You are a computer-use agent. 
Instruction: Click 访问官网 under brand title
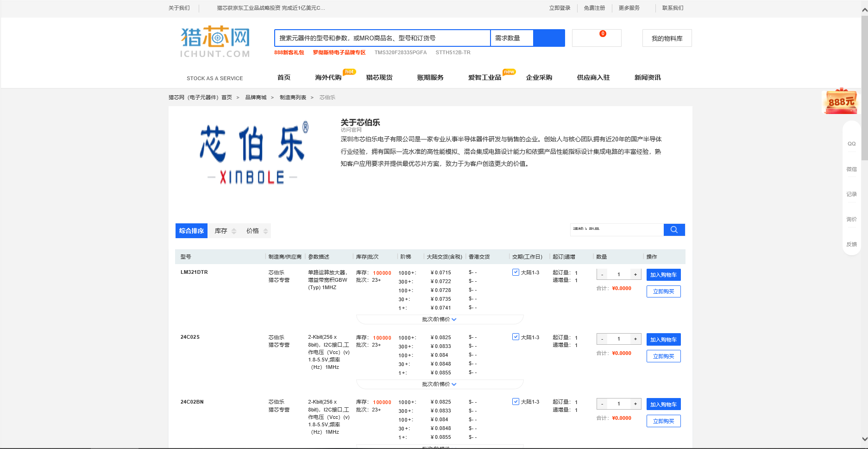[351, 130]
